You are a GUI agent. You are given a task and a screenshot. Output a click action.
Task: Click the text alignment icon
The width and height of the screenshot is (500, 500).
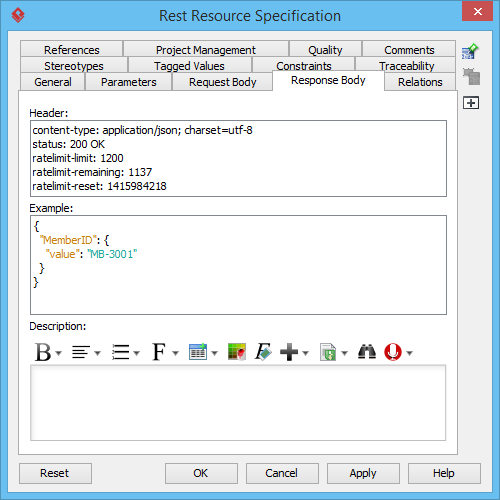point(81,352)
